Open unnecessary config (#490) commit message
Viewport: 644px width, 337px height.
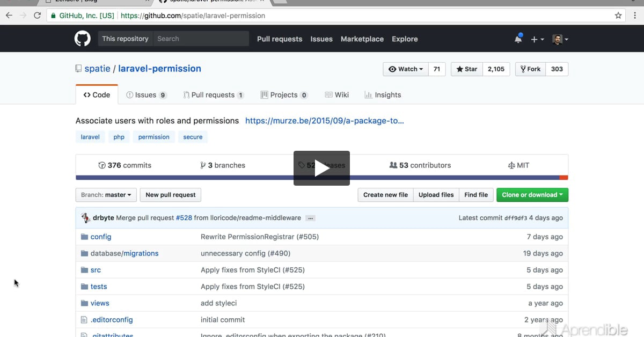tap(245, 253)
